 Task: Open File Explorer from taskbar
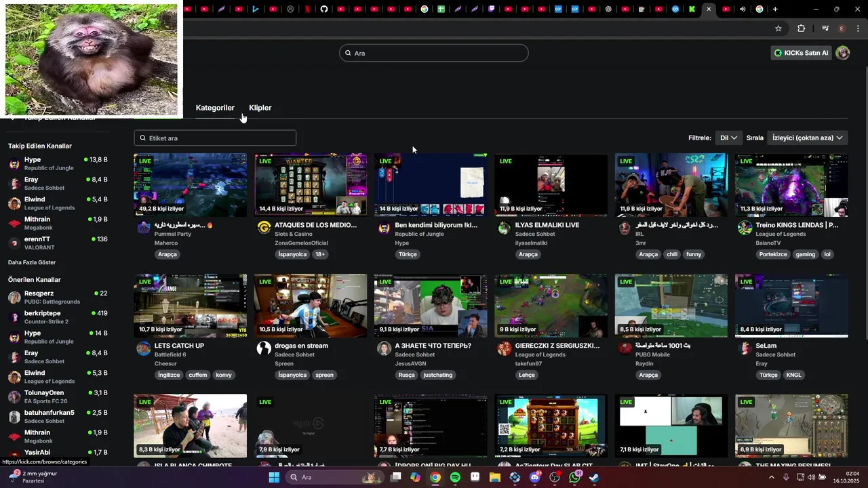click(x=495, y=477)
